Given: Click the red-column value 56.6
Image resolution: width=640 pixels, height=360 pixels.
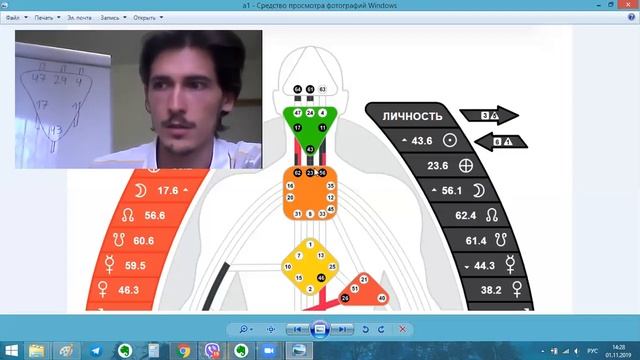Looking at the screenshot, I should pyautogui.click(x=155, y=216).
